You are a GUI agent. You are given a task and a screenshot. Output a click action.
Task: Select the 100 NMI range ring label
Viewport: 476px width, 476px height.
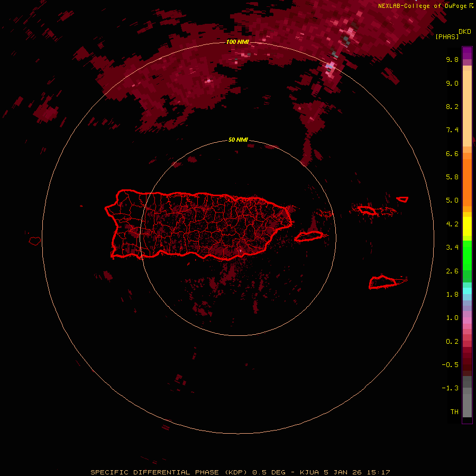coord(237,42)
